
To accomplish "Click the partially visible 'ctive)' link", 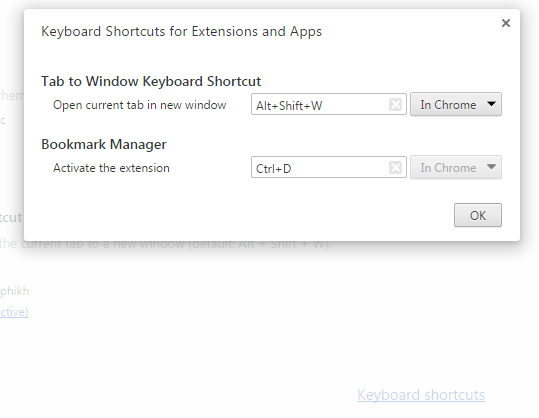I will coord(14,312).
